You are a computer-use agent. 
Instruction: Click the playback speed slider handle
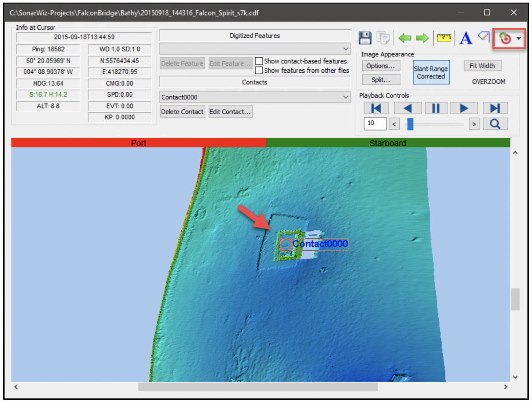(410, 124)
